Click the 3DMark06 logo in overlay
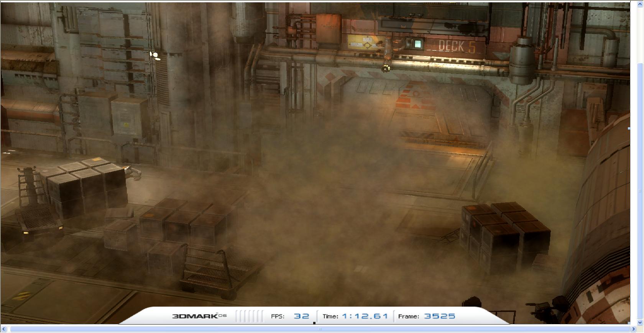 pyautogui.click(x=199, y=316)
